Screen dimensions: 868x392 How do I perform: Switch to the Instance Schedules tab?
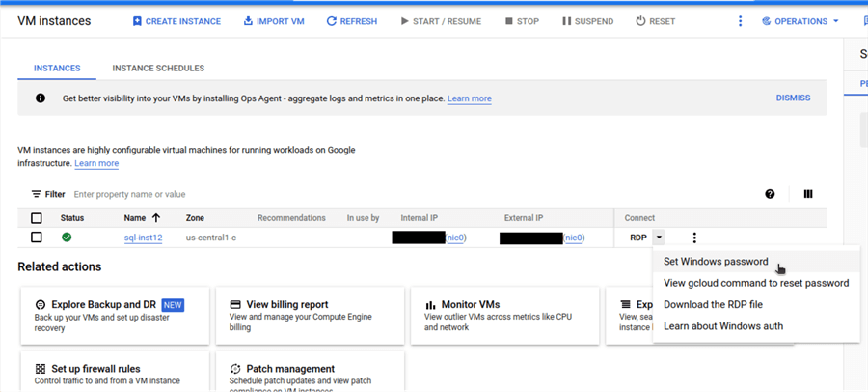pos(158,69)
